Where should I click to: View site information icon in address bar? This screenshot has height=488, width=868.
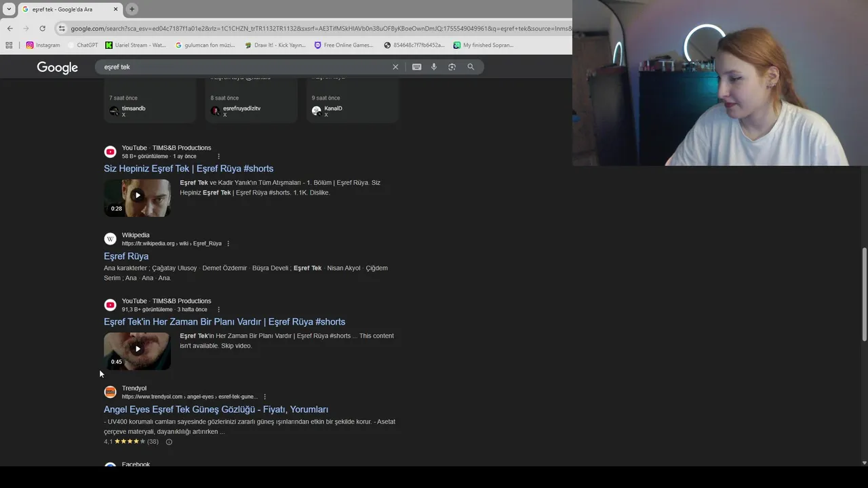[62, 28]
